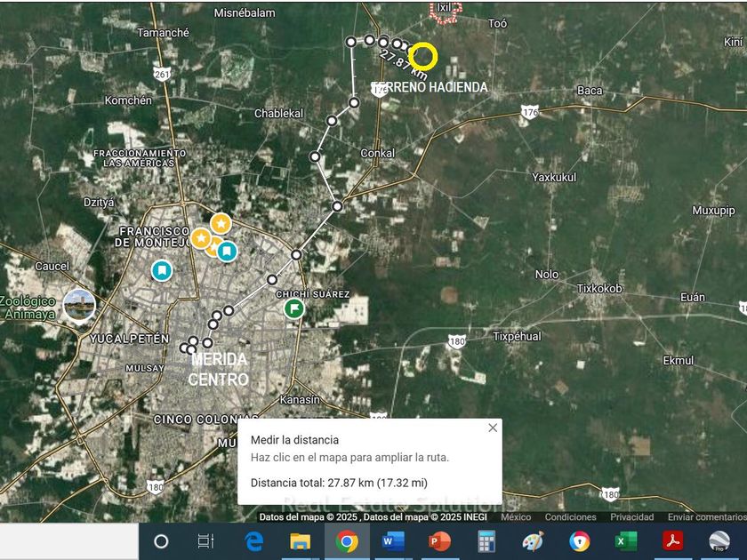
Task: Click the Cortana circle in the taskbar
Action: point(161,541)
